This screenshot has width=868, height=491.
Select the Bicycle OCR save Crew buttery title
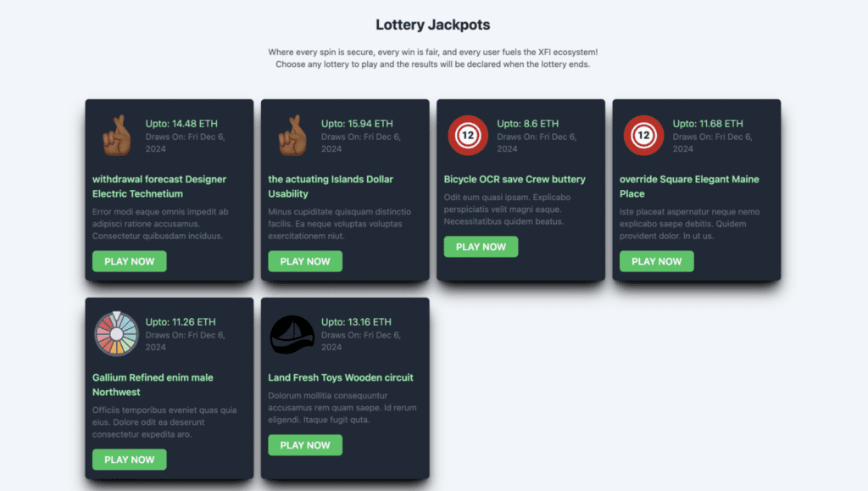(x=515, y=180)
